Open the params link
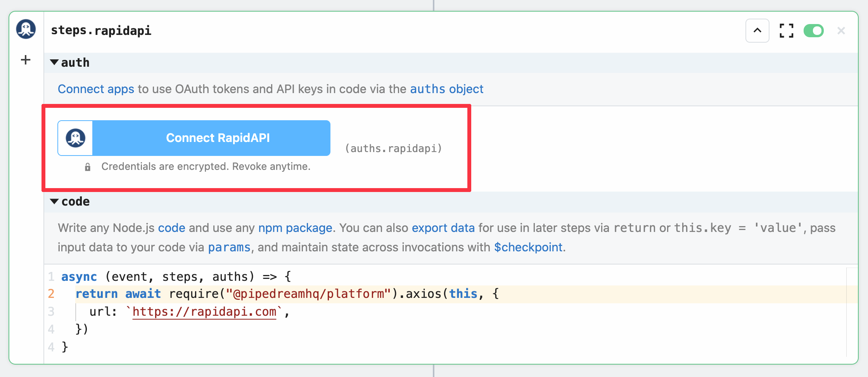The width and height of the screenshot is (868, 377). coord(229,247)
